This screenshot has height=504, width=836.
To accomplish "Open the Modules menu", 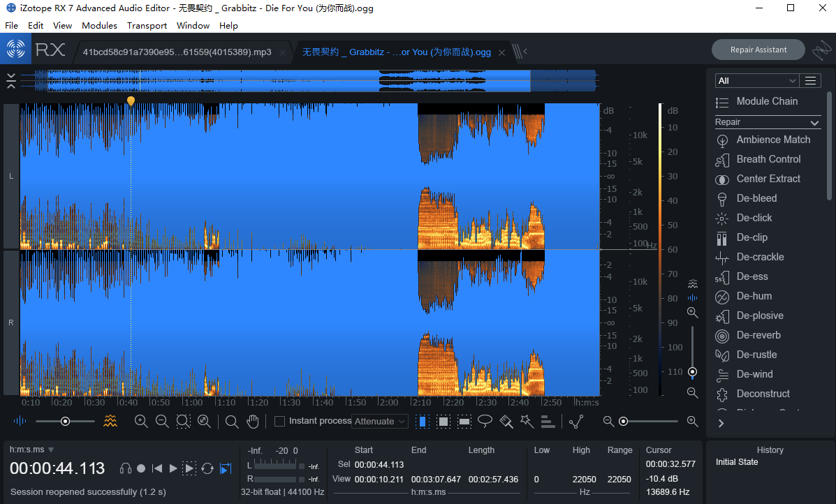I will [99, 26].
